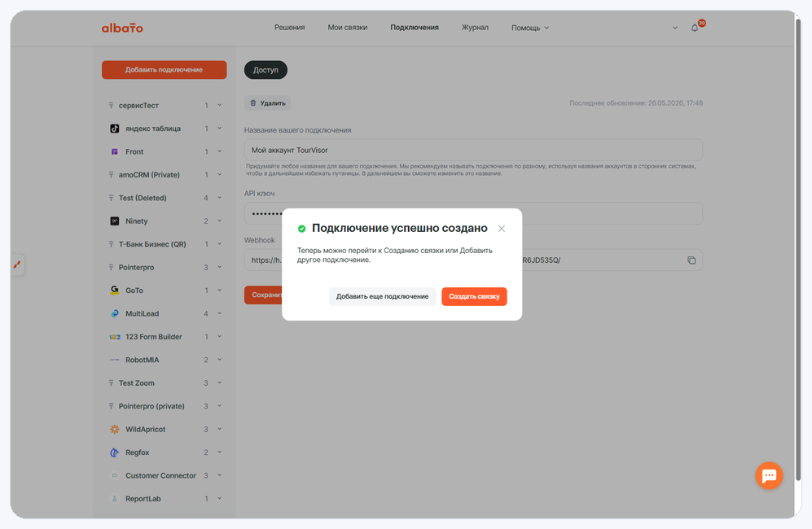The image size is (812, 529).
Task: Click the trash icon Удалить button
Action: [267, 103]
